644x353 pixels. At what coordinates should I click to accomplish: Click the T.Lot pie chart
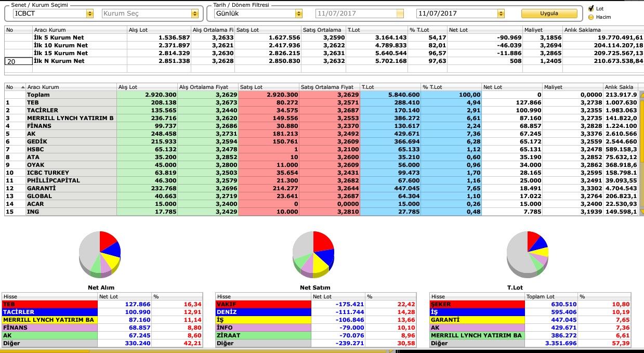[528, 254]
